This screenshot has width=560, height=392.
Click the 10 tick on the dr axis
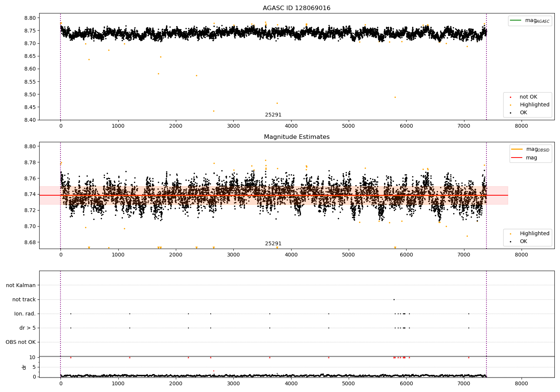pyautogui.click(x=32, y=358)
